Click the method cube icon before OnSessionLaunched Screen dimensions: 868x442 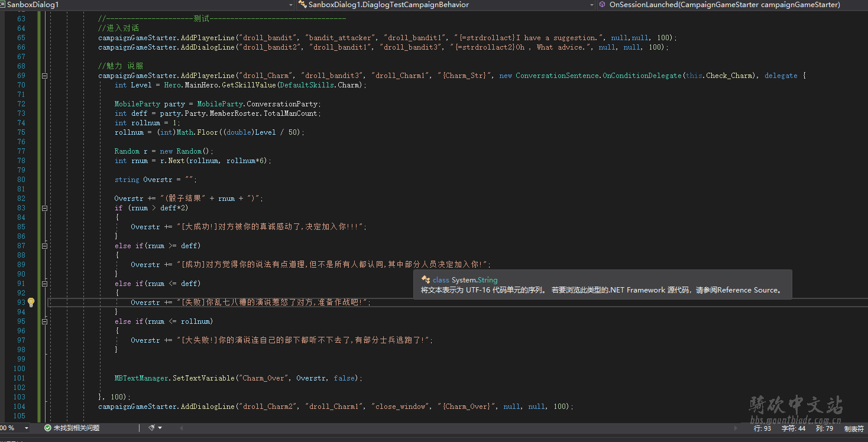pos(602,4)
